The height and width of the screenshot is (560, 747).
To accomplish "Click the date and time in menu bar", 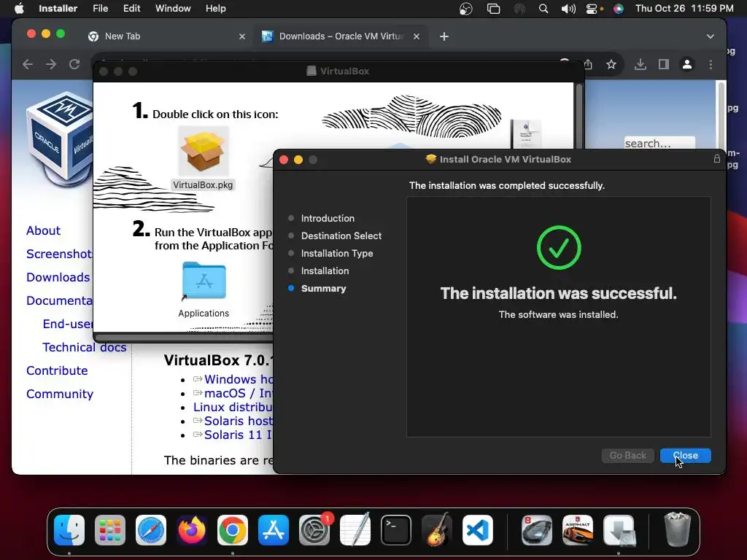I will [684, 9].
